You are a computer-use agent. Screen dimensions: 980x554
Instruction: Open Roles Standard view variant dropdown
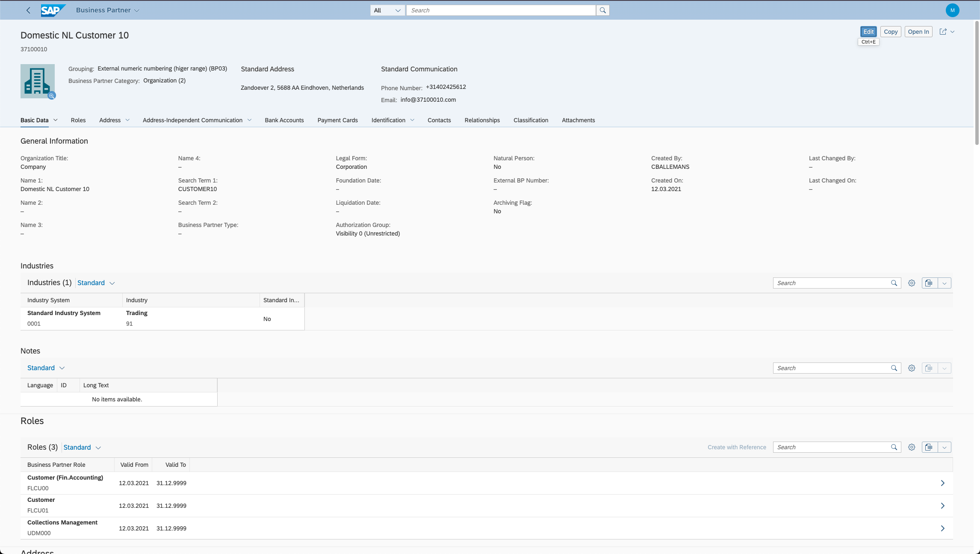click(82, 447)
